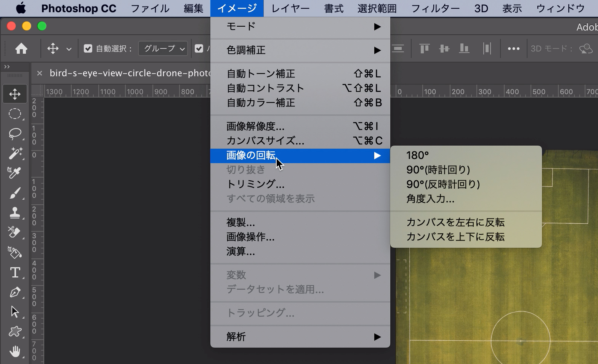Open the Apple menu

[x=21, y=8]
